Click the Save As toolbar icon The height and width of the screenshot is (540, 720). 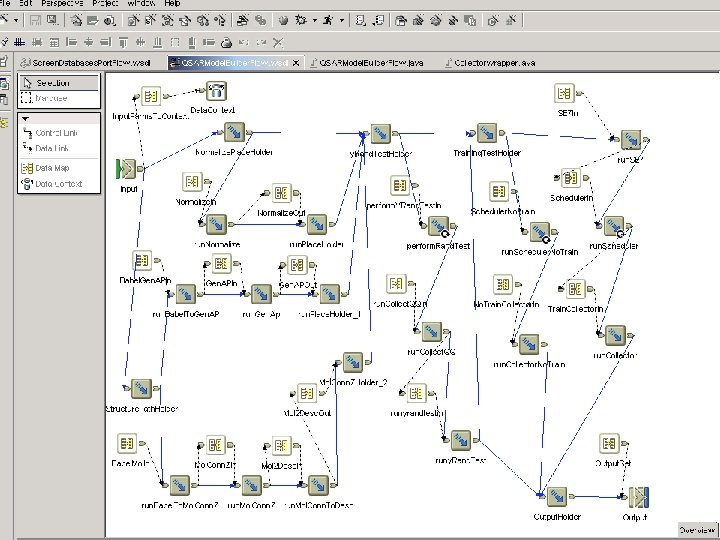[53, 20]
